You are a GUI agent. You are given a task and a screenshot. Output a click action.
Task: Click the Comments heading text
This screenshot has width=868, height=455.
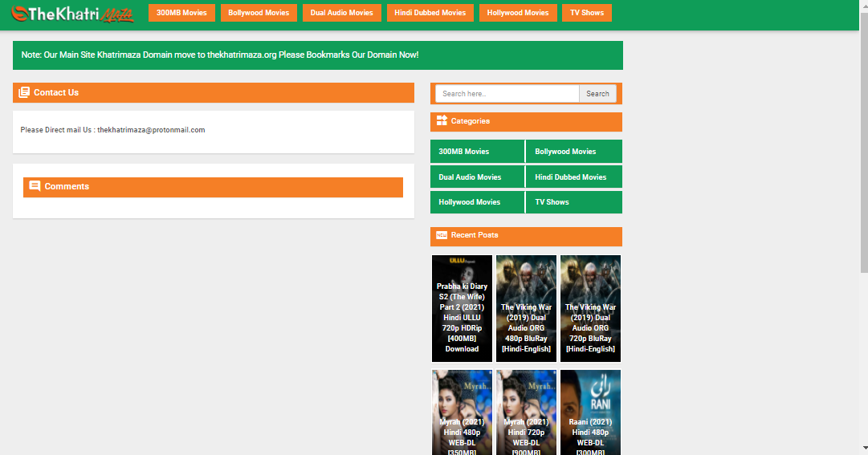[x=67, y=186]
